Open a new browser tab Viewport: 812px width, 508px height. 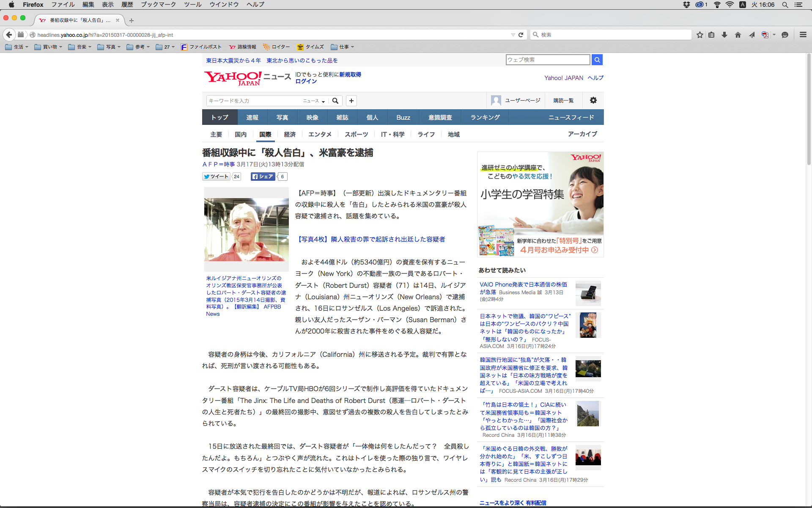point(132,20)
